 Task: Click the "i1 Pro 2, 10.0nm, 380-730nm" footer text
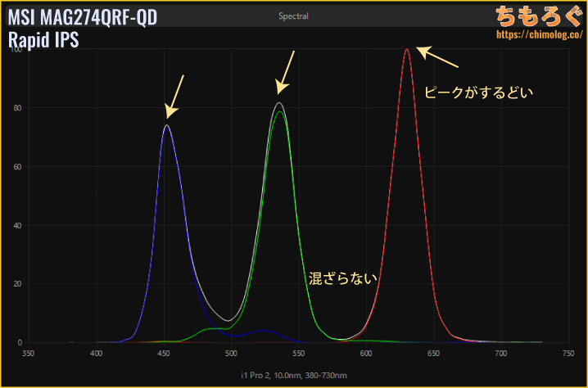[294, 375]
